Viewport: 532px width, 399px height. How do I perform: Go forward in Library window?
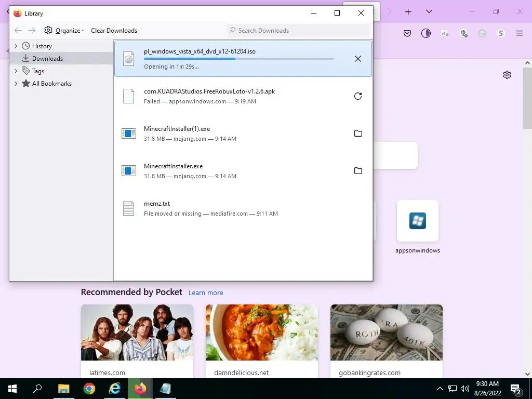tap(32, 31)
